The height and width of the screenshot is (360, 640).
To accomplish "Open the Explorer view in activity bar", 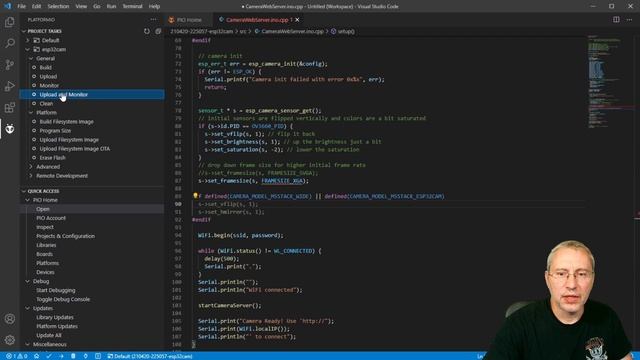I will 10,22.
